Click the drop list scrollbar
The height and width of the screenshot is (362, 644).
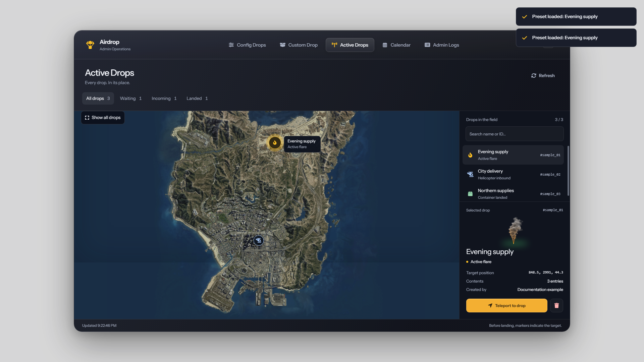coord(568,171)
